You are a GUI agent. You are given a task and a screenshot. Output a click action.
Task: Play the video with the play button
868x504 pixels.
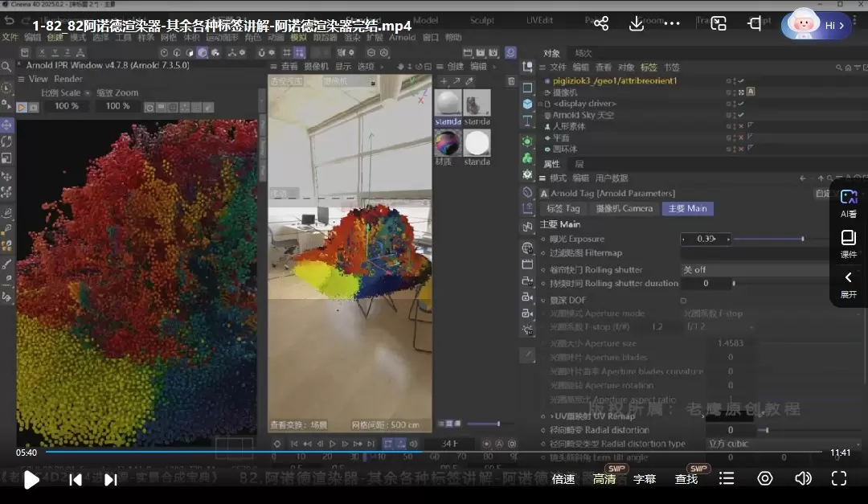click(x=31, y=479)
